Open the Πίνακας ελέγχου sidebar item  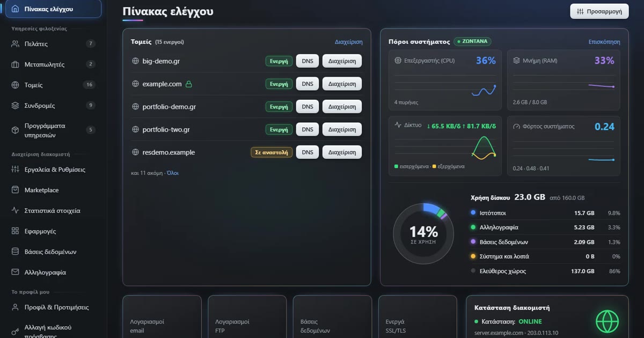coord(53,9)
